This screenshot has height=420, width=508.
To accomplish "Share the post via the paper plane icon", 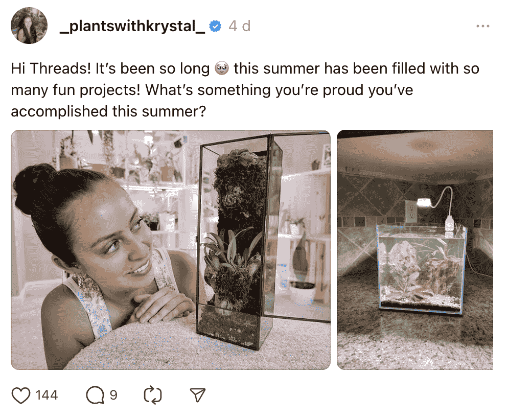I will tap(198, 394).
